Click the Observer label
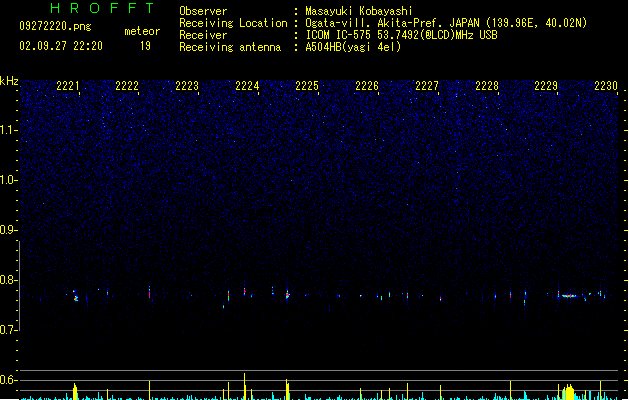 pyautogui.click(x=203, y=11)
